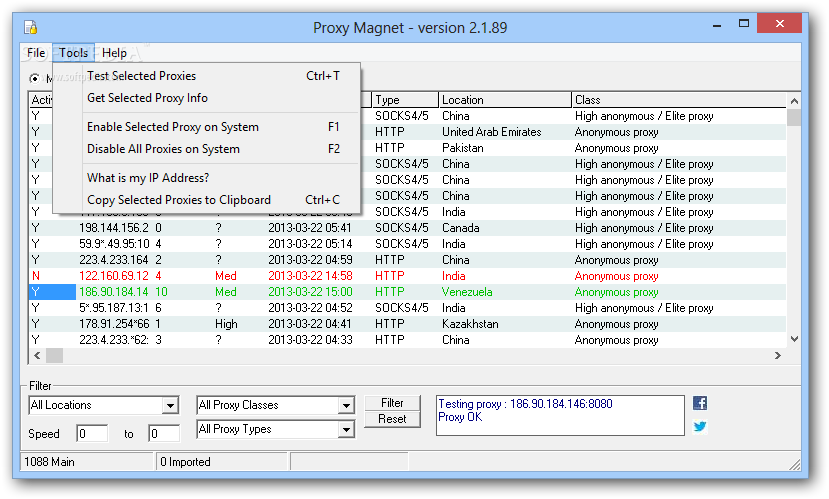Minimize the Proxy Magnet window
The image size is (829, 499).
(717, 24)
